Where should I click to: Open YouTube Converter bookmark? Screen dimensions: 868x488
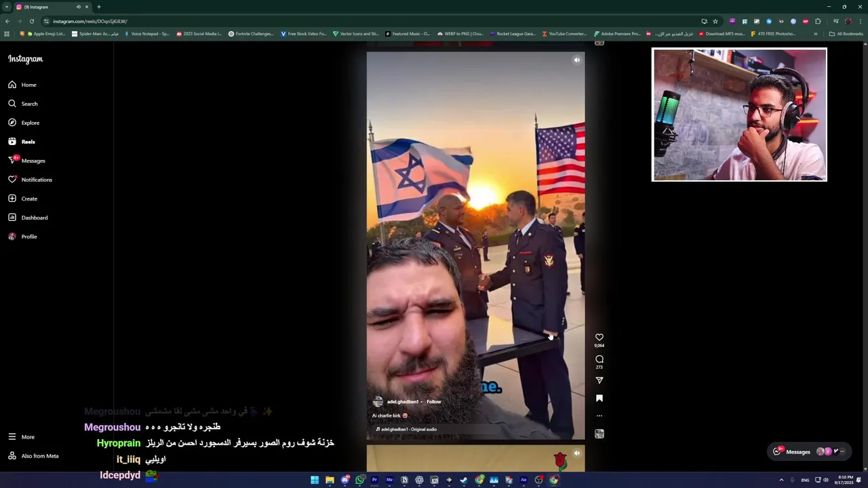coord(564,33)
